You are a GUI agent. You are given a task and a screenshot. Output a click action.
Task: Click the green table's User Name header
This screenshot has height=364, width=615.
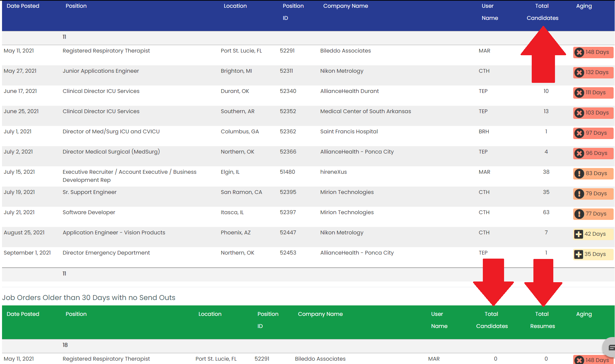click(439, 320)
